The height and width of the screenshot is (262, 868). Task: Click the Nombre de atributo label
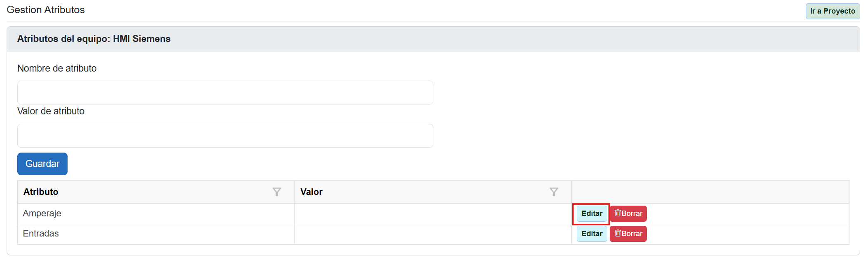pos(57,68)
